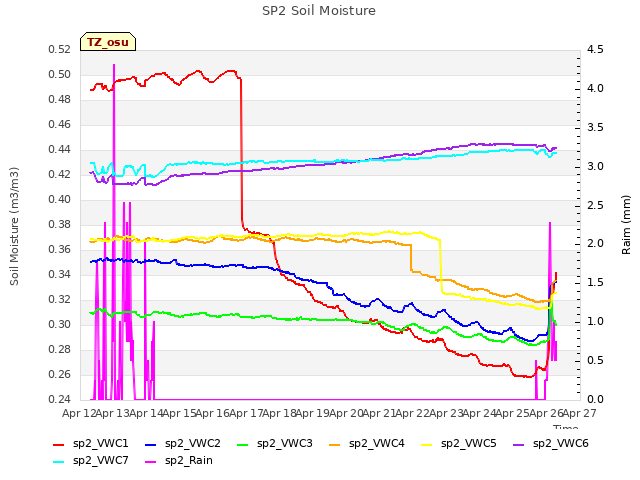Click the Apr 17 x-axis tick label
Screen dimensions: 640x480
[245, 413]
